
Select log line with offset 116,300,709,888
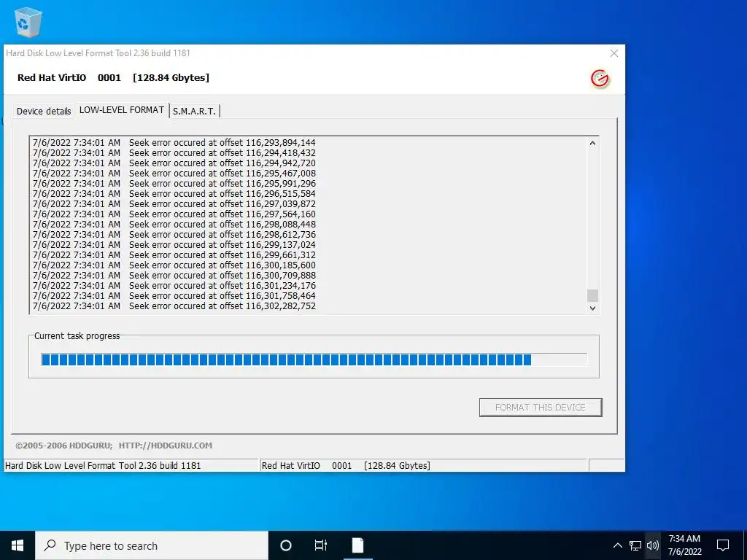tap(174, 276)
